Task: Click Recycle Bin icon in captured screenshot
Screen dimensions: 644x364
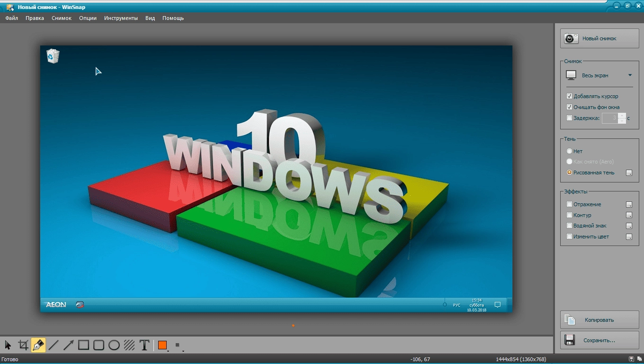Action: click(x=53, y=56)
